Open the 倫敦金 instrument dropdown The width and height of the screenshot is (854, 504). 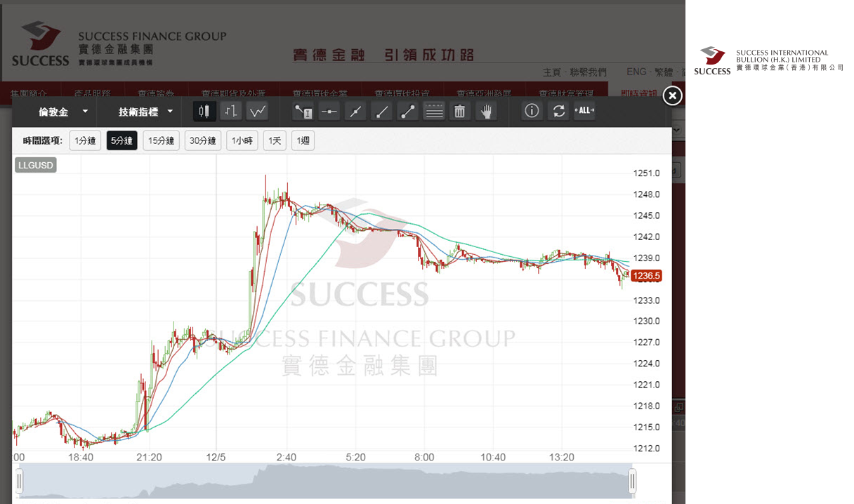click(63, 111)
